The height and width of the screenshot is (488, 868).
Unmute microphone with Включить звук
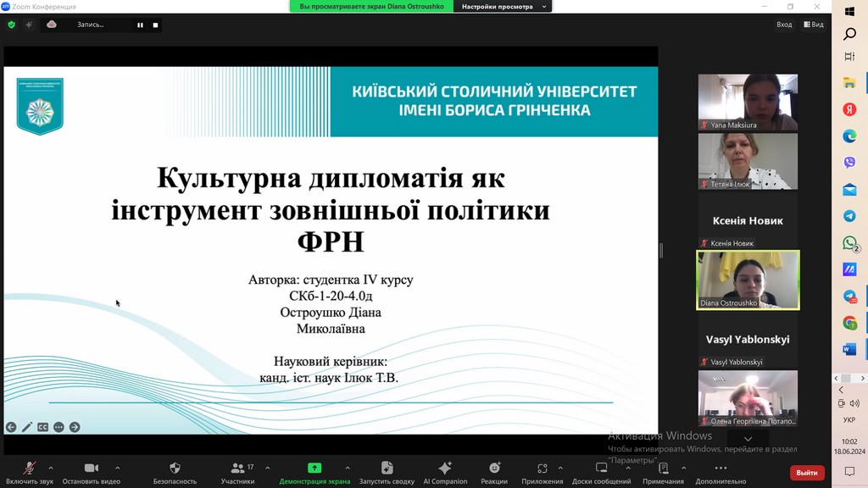click(x=29, y=469)
